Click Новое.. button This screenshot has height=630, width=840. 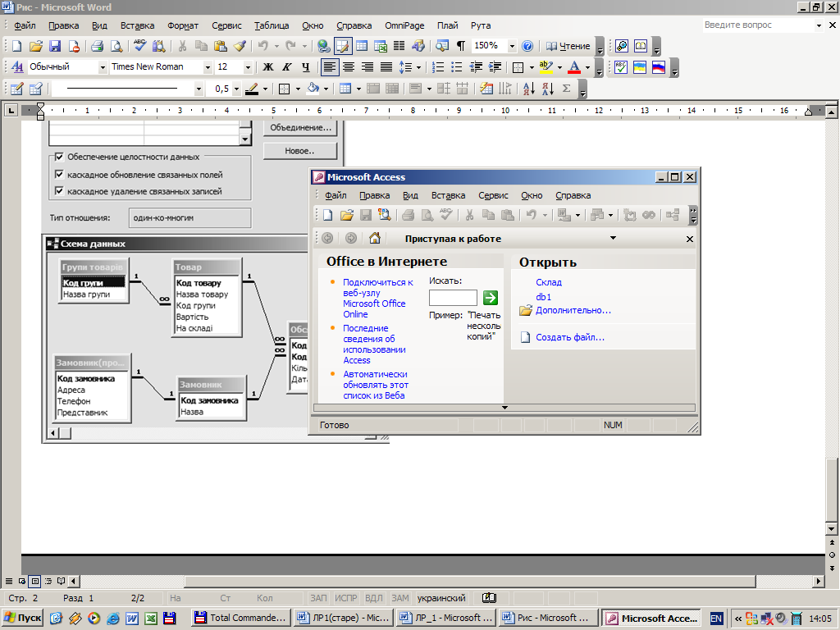pos(300,151)
